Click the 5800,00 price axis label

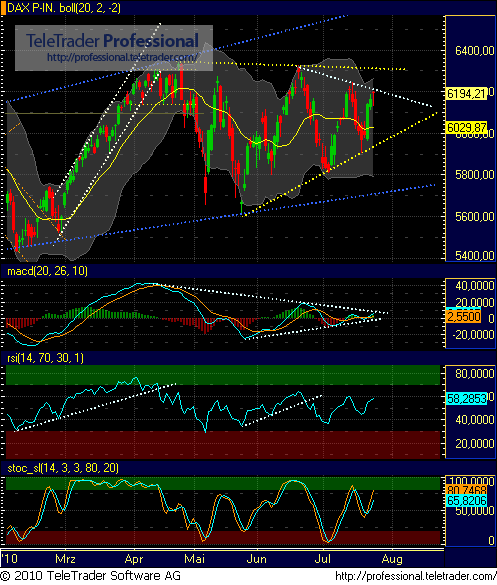475,175
